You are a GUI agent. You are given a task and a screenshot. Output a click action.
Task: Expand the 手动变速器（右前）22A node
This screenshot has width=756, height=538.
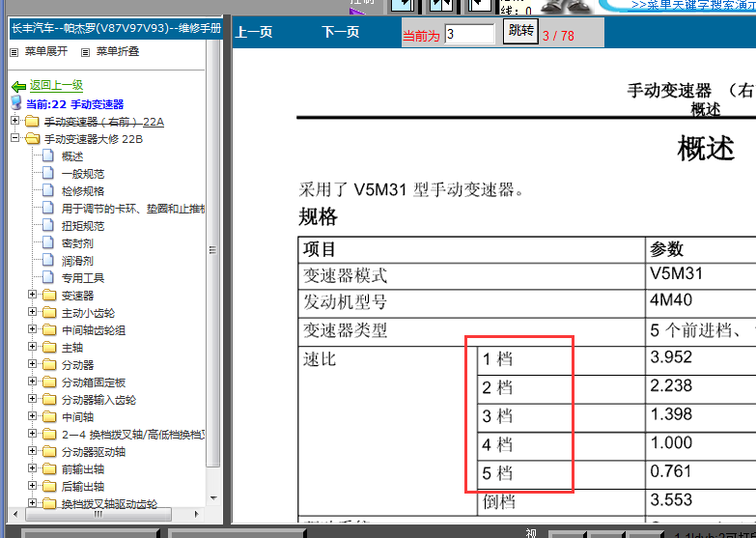tap(14, 120)
